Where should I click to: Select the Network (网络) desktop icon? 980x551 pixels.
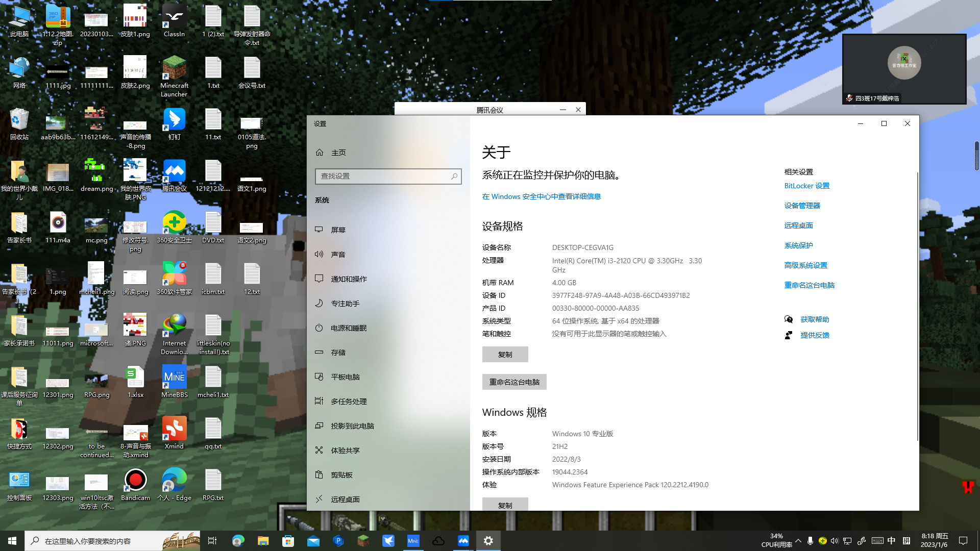click(19, 73)
